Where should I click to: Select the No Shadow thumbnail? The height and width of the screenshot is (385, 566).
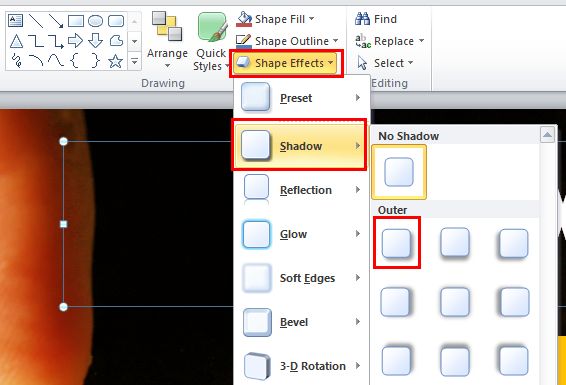click(399, 172)
